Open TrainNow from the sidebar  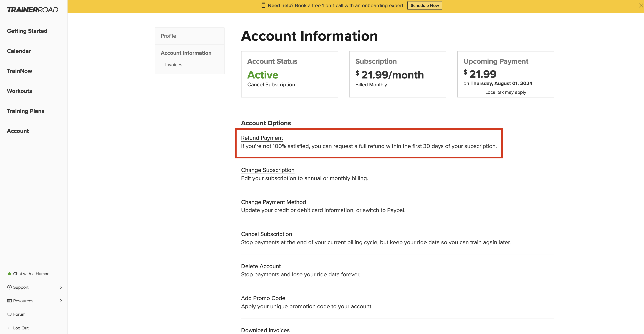20,71
